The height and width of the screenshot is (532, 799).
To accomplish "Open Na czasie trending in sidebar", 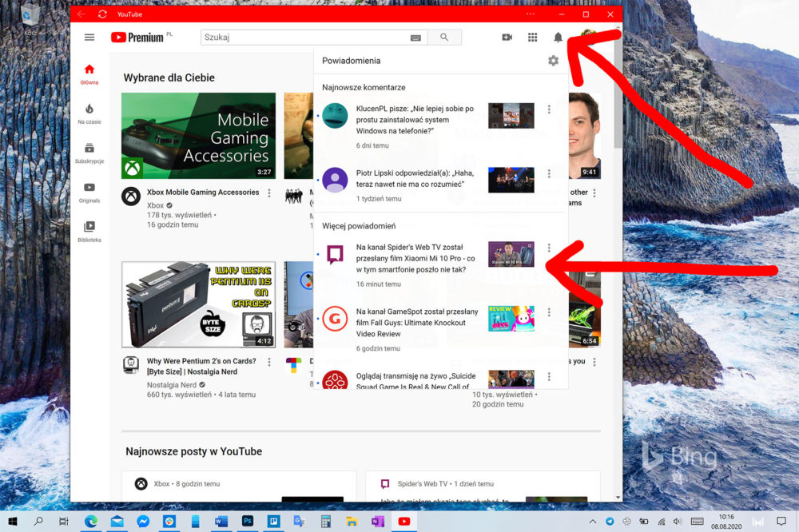I will pyautogui.click(x=89, y=114).
